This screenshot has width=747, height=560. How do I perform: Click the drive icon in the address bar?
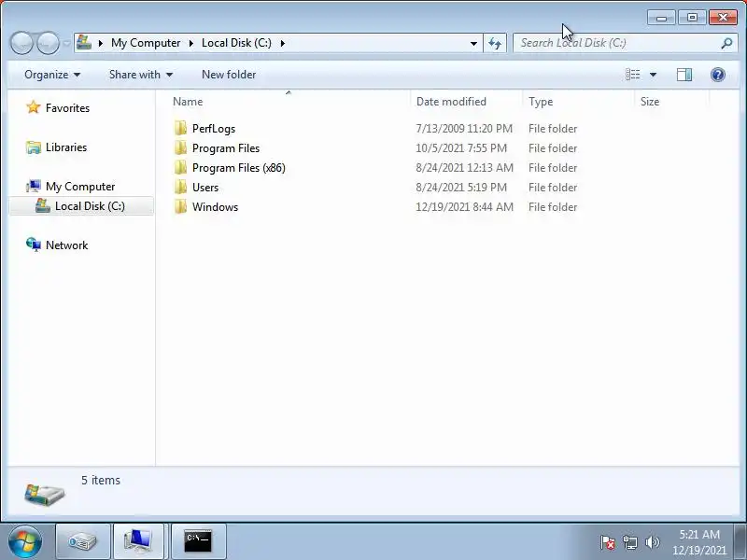(x=84, y=42)
